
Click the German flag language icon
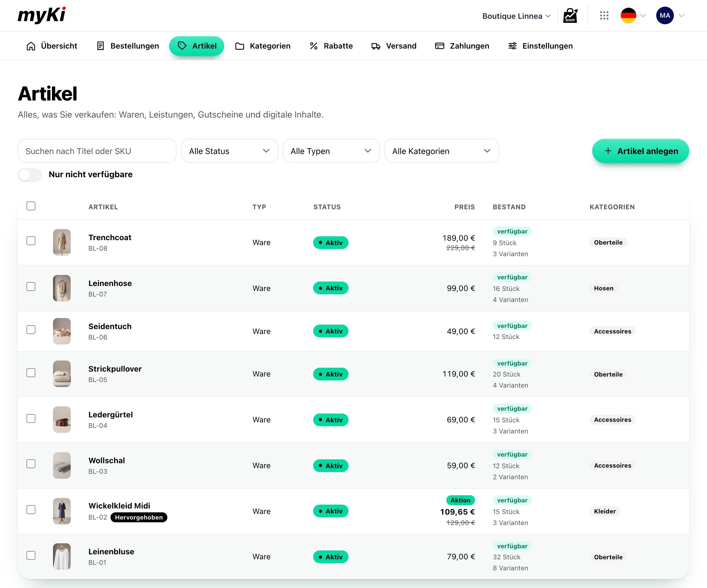coord(628,15)
